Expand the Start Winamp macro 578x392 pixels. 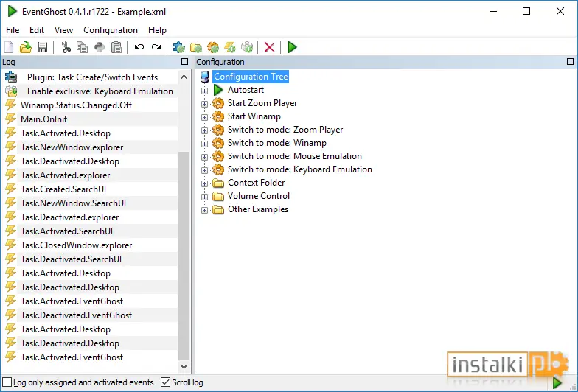(204, 116)
